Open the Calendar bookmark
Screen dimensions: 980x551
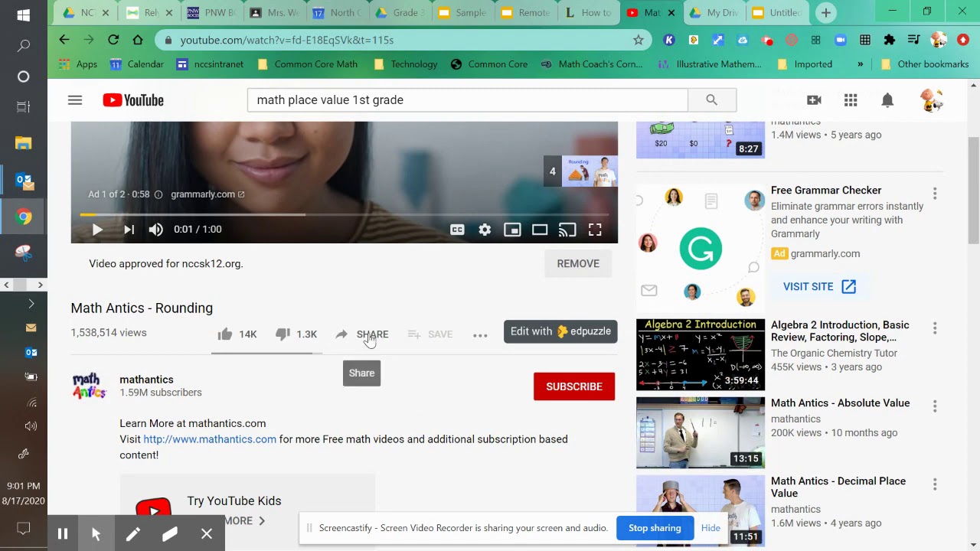[137, 64]
